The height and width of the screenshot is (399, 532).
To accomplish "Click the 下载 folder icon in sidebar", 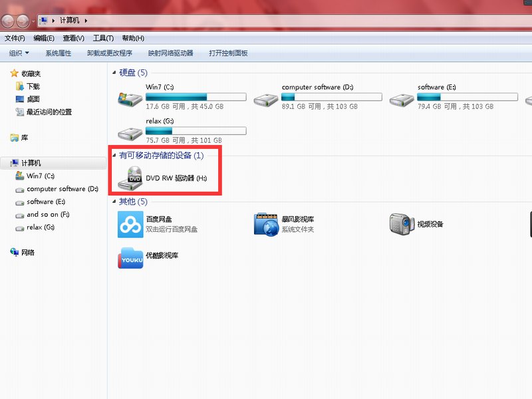I will click(x=20, y=86).
